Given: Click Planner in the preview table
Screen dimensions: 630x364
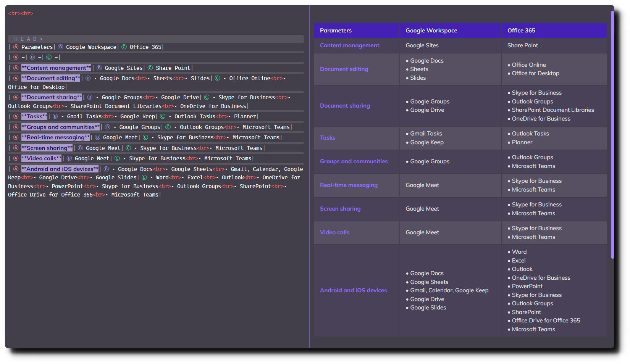Looking at the screenshot, I should click(x=522, y=142).
